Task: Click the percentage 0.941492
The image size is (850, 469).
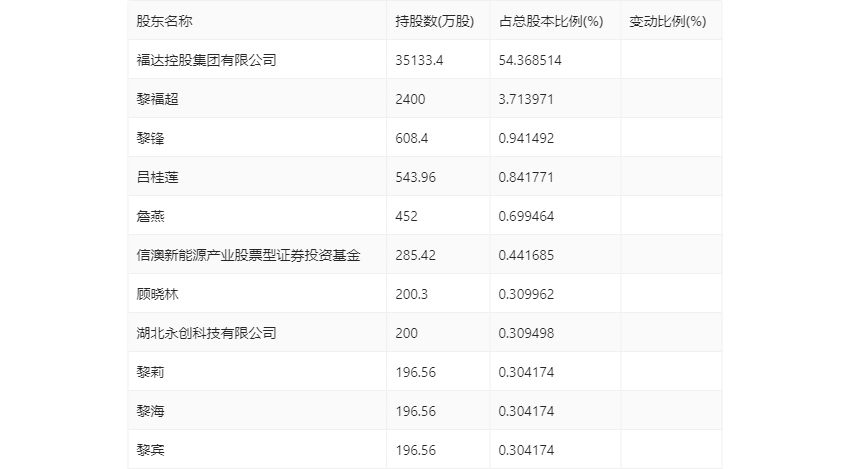Action: point(526,138)
